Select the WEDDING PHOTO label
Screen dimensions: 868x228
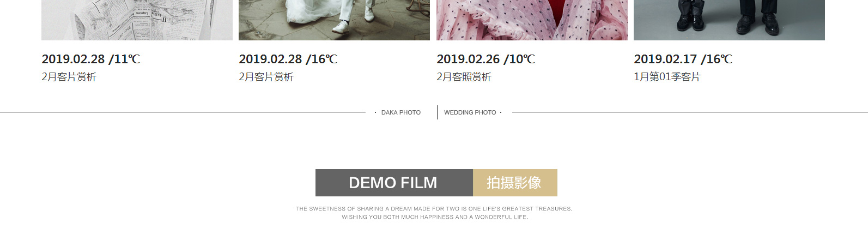[x=470, y=112]
